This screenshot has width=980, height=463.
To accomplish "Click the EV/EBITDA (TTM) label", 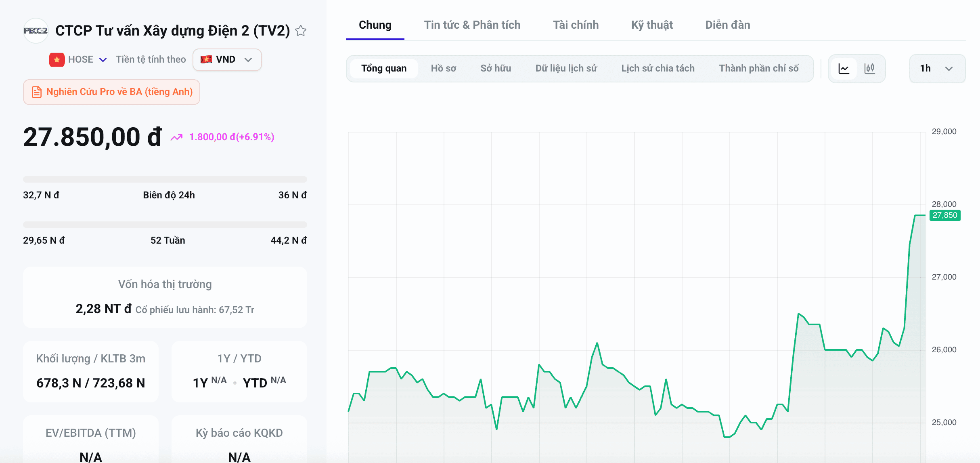I will click(x=91, y=433).
